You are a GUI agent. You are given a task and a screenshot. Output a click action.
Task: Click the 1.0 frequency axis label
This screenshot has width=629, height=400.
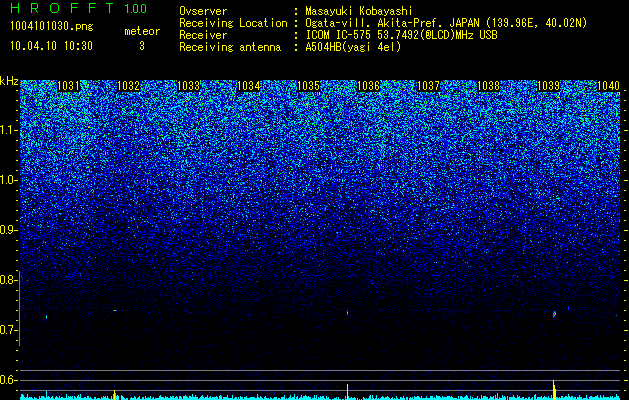[8, 181]
